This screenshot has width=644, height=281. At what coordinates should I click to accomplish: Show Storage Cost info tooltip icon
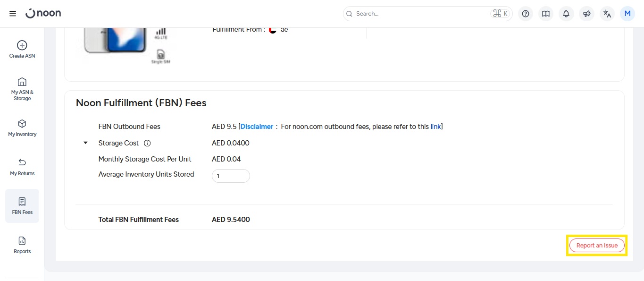coord(147,143)
